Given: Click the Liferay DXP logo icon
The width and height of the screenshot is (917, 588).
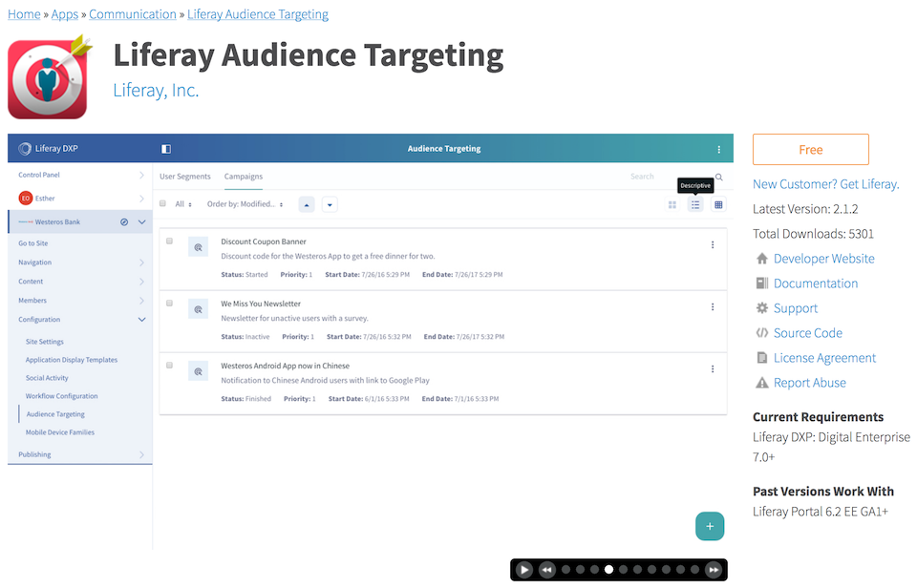Looking at the screenshot, I should click(25, 149).
